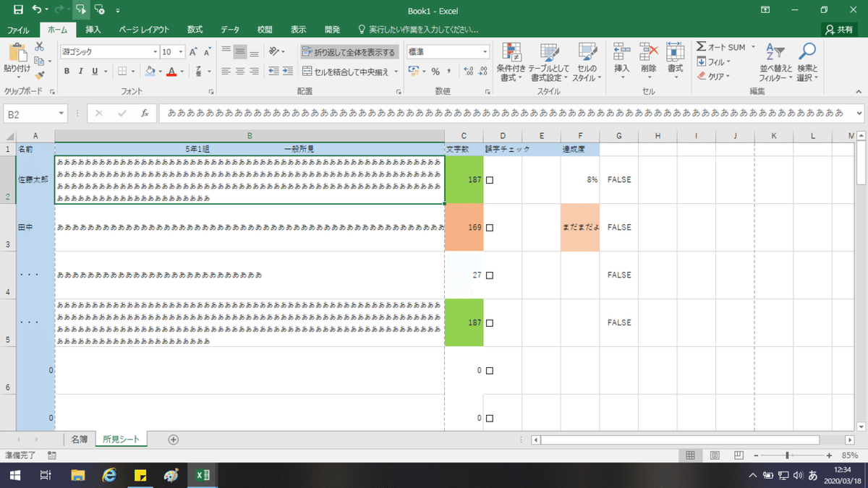
Task: Switch to the Formulas ribbon tab
Action: tap(195, 30)
